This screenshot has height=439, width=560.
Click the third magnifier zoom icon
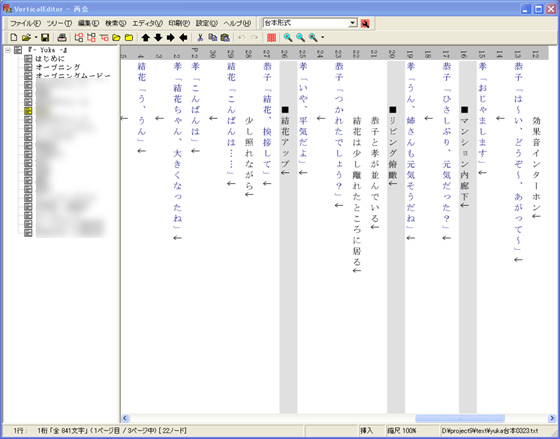point(313,37)
